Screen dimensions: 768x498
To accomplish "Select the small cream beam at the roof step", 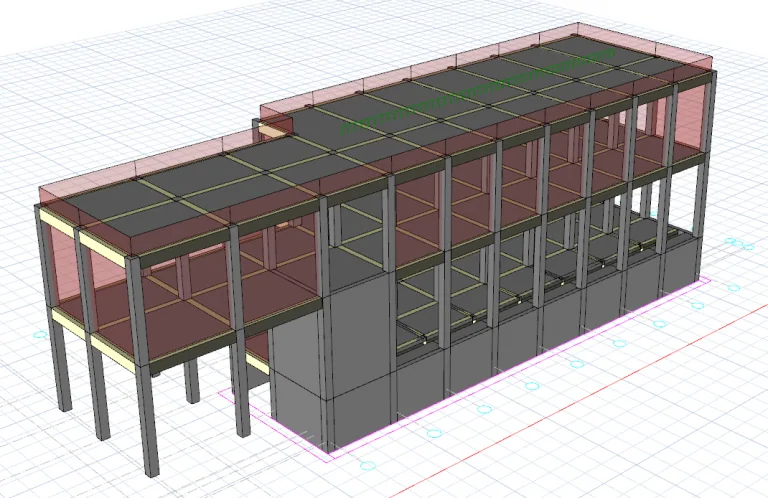I will coord(270,131).
